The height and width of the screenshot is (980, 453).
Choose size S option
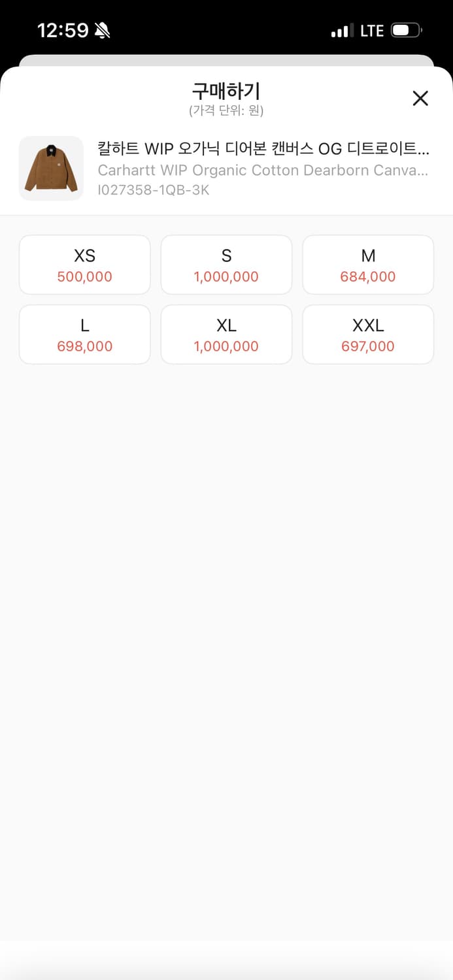pyautogui.click(x=226, y=265)
